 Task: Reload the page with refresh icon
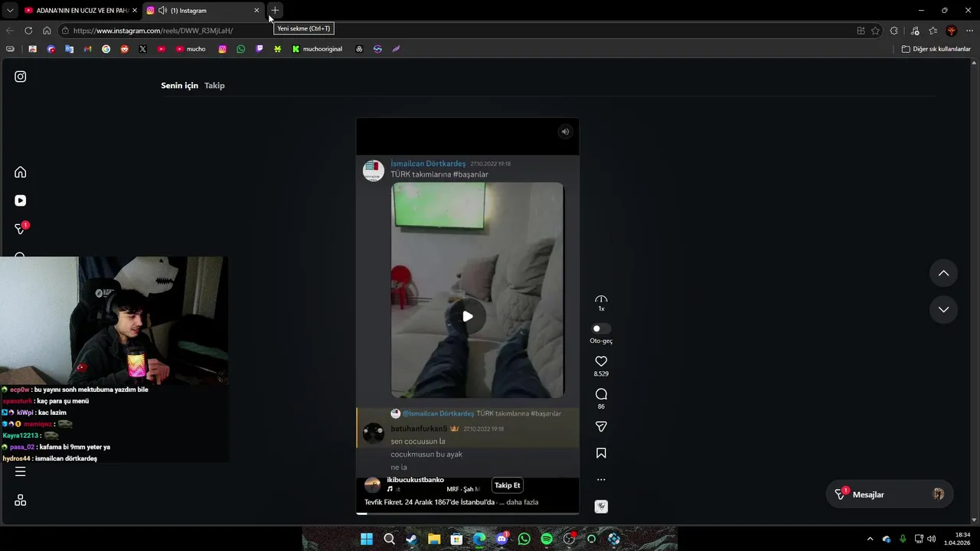28,31
